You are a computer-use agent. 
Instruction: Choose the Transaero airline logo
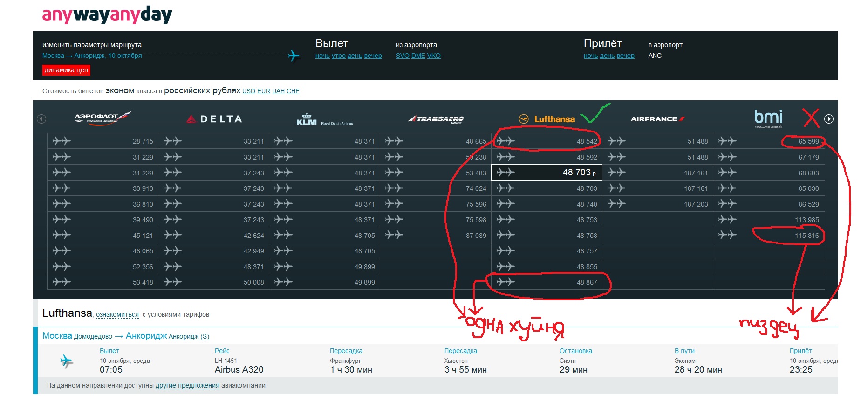[436, 119]
